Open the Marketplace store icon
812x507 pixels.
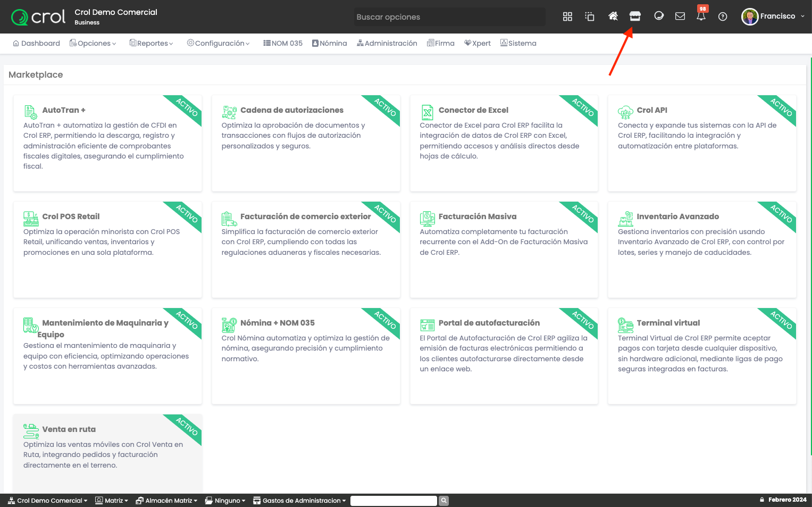click(x=635, y=16)
